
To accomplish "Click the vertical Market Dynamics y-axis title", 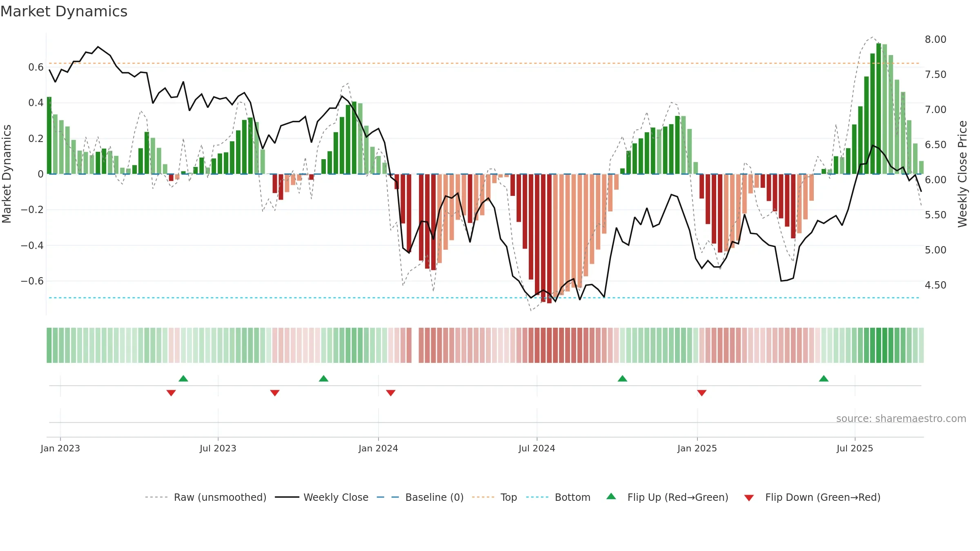I will click(x=7, y=174).
